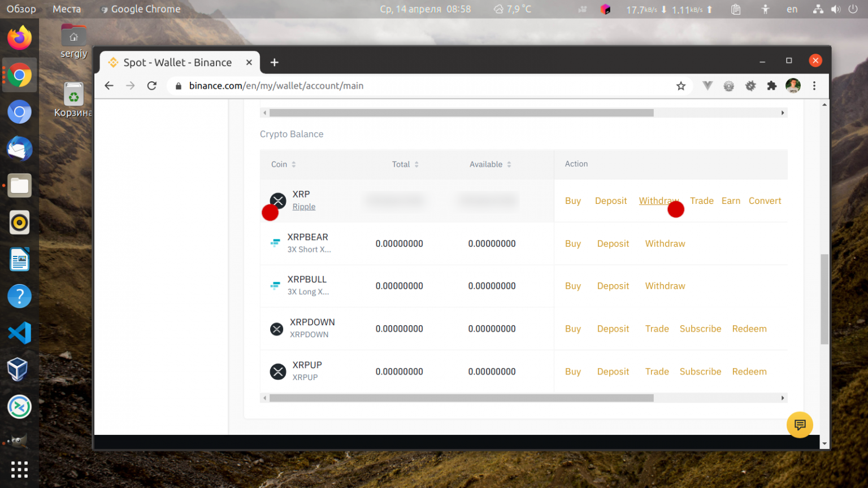The height and width of the screenshot is (488, 868).
Task: Open the sergiy home folder on desktop
Action: (74, 42)
